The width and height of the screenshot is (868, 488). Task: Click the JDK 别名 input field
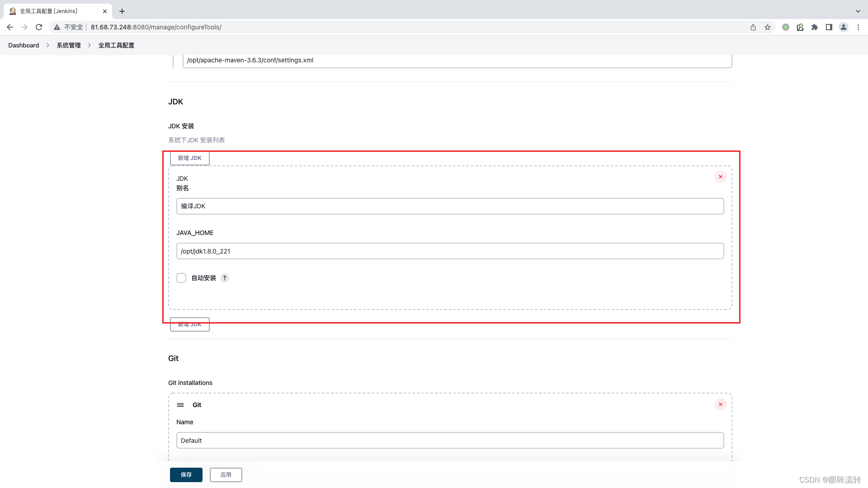click(450, 206)
